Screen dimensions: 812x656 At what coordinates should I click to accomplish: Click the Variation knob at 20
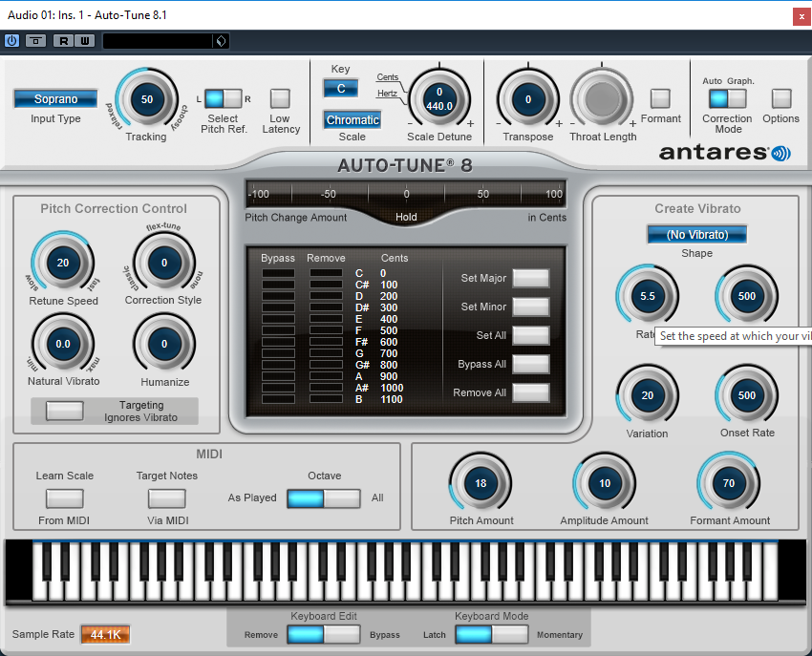[648, 395]
